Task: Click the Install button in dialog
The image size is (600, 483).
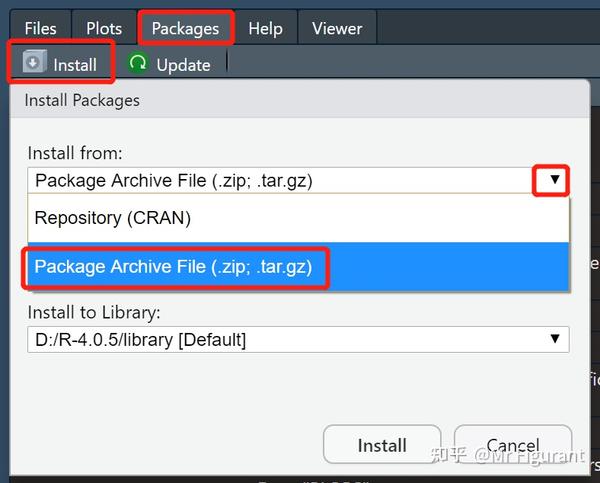Action: click(x=382, y=445)
